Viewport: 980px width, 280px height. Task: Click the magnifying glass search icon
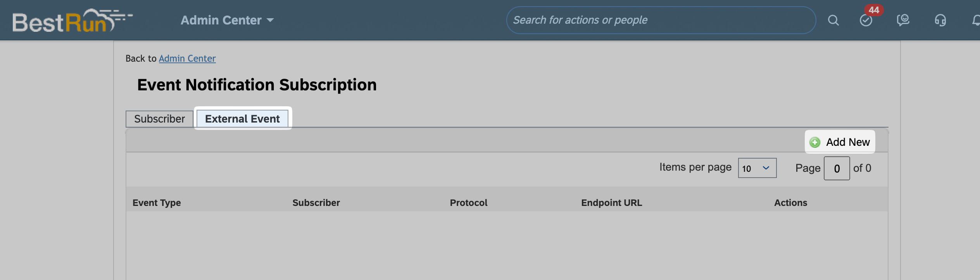pos(833,20)
